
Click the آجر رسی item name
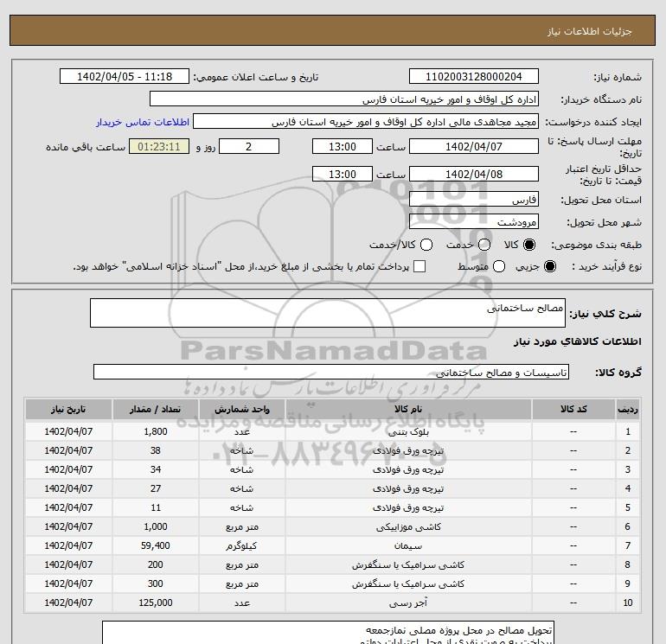tap(408, 603)
